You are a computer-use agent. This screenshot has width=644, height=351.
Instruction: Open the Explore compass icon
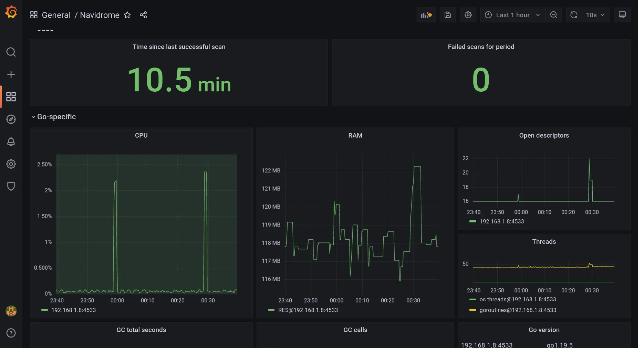tap(11, 119)
